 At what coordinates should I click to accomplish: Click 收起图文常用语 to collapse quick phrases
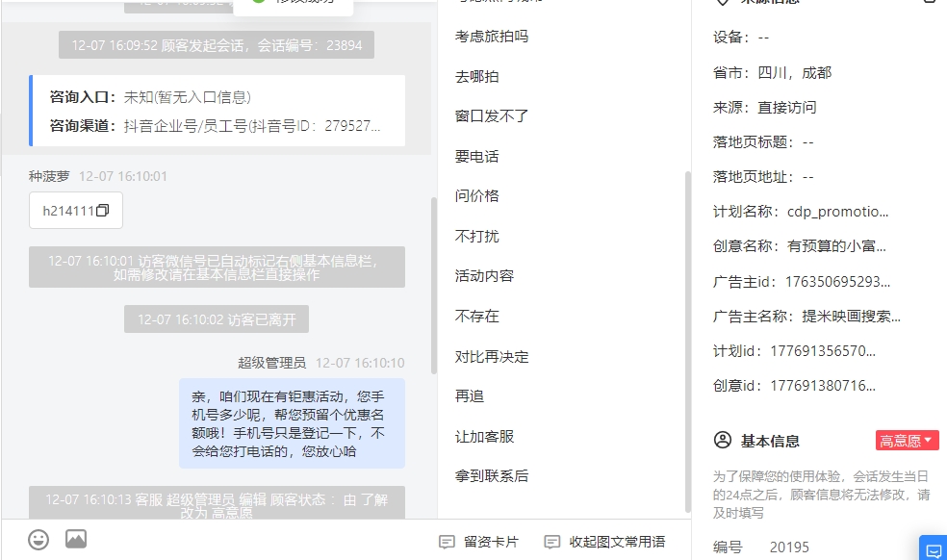605,542
